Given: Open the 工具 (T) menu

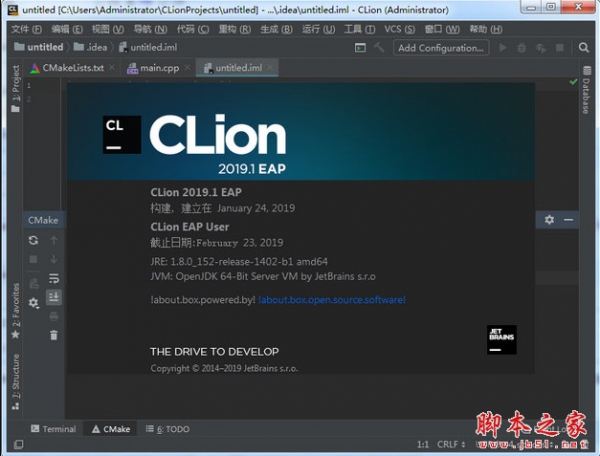Looking at the screenshot, I should (360, 29).
